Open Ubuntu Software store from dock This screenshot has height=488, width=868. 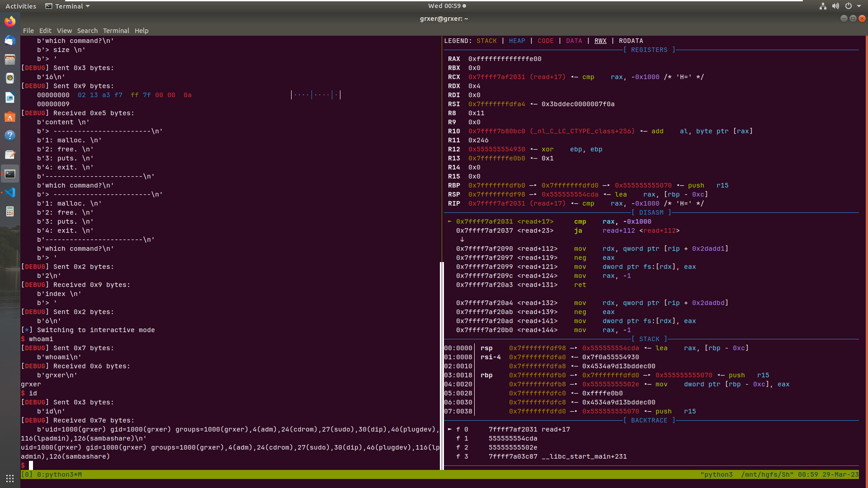pyautogui.click(x=10, y=117)
